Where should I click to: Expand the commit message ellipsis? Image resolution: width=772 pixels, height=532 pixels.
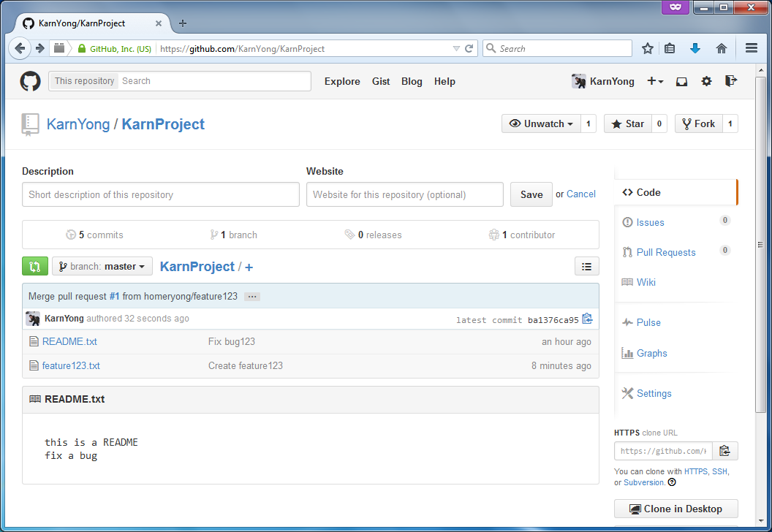coord(251,297)
